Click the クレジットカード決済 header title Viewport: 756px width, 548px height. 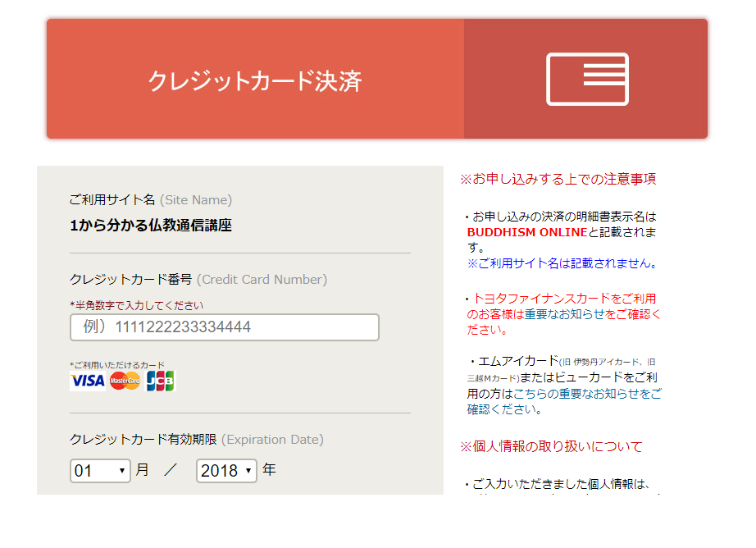point(255,81)
